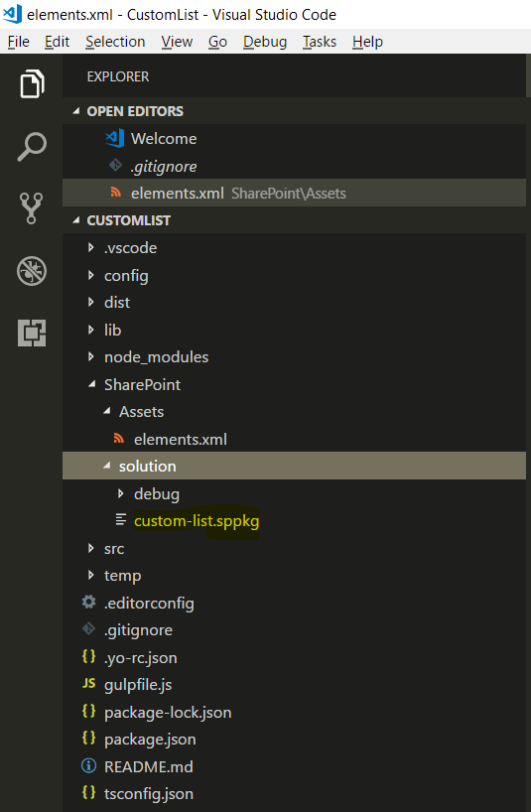The width and height of the screenshot is (531, 812).
Task: Open the Tasks menu
Action: [320, 42]
